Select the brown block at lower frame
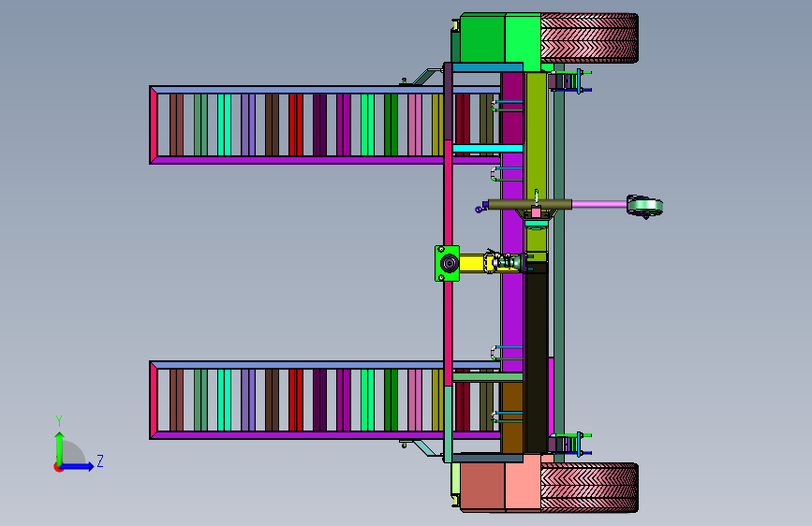812x526 pixels. (x=512, y=417)
